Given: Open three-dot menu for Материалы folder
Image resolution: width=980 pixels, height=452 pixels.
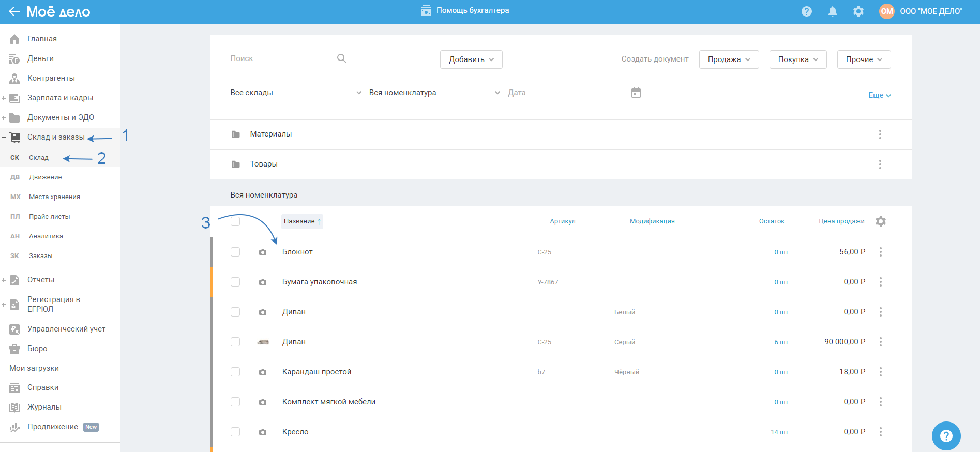Looking at the screenshot, I should [x=880, y=134].
